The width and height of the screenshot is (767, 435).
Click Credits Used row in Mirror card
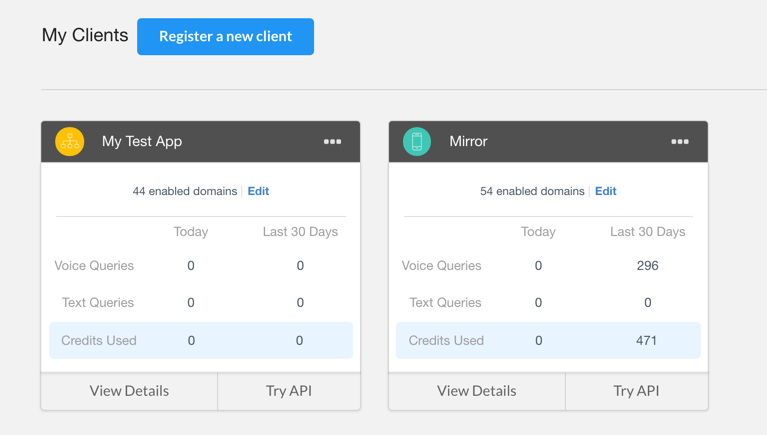(548, 340)
